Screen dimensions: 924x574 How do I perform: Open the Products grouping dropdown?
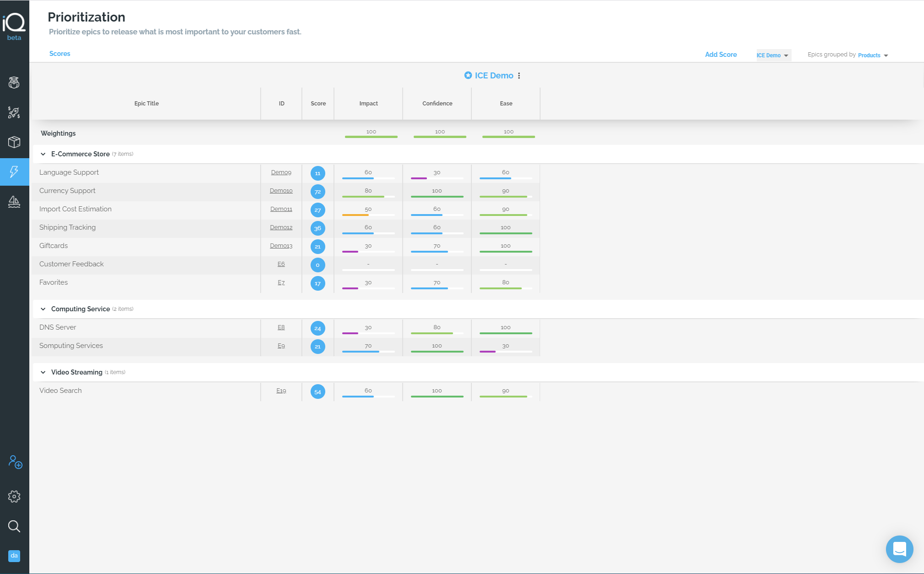click(873, 55)
